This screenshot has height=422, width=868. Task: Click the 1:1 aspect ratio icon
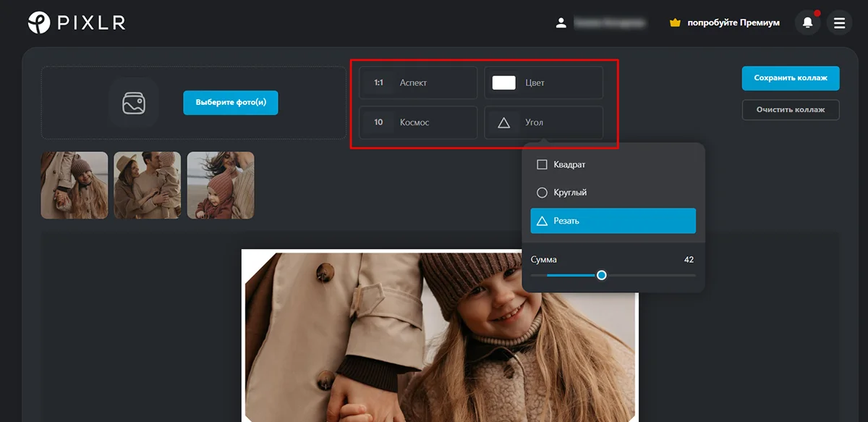coord(378,83)
